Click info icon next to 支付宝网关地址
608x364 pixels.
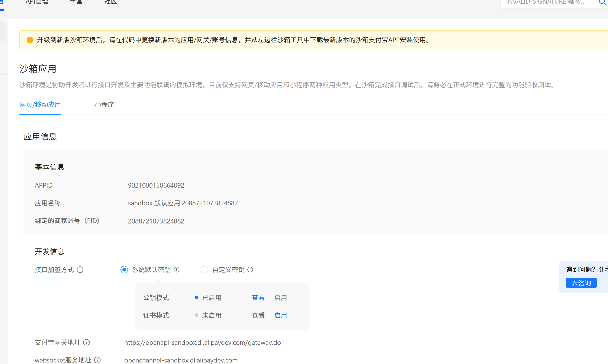coord(86,342)
